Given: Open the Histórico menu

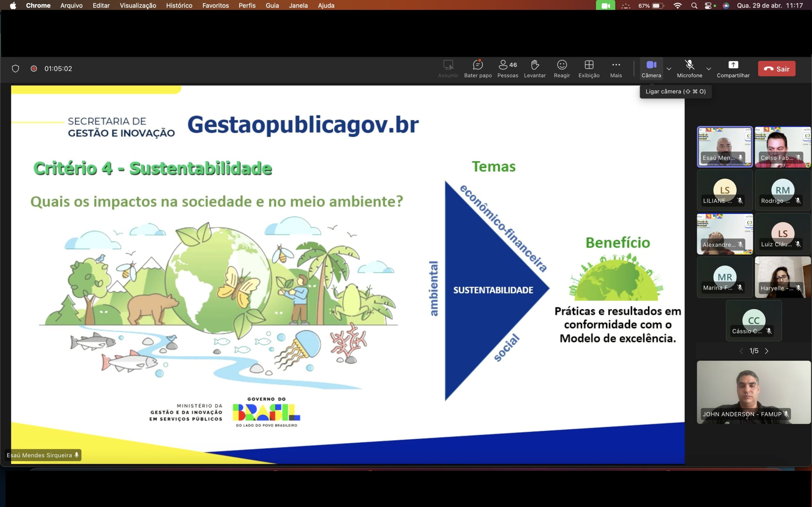Looking at the screenshot, I should pyautogui.click(x=179, y=5).
